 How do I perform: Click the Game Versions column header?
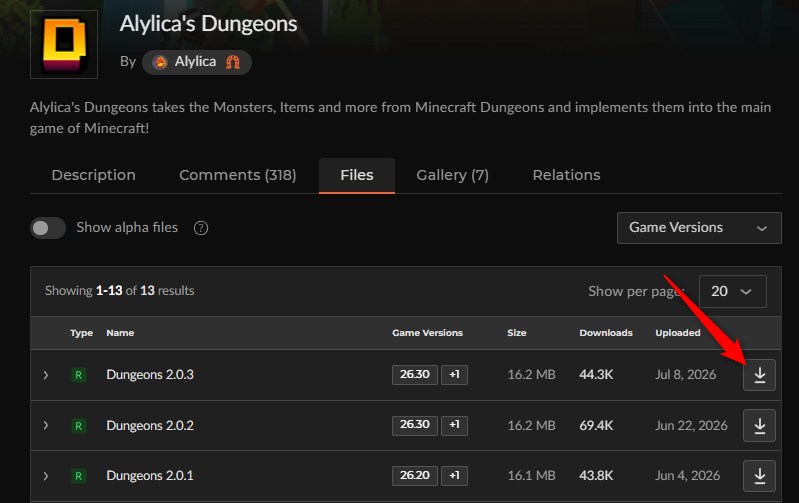[x=428, y=333]
